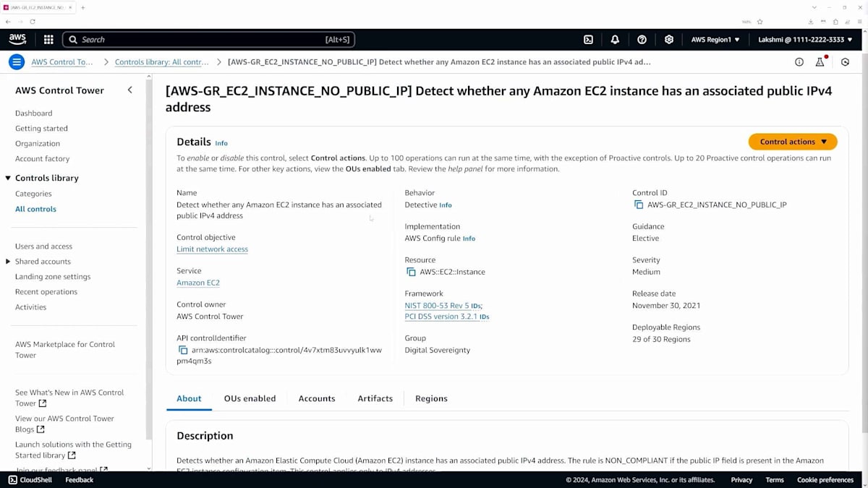
Task: Select All controls in the sidebar
Action: coord(35,209)
